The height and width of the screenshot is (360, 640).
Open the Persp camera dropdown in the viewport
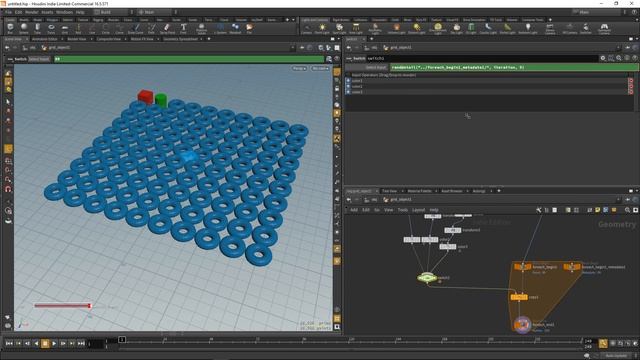(x=299, y=68)
